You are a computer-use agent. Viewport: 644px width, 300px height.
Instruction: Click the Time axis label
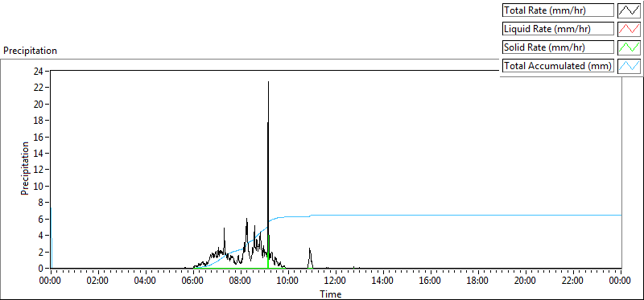(331, 294)
